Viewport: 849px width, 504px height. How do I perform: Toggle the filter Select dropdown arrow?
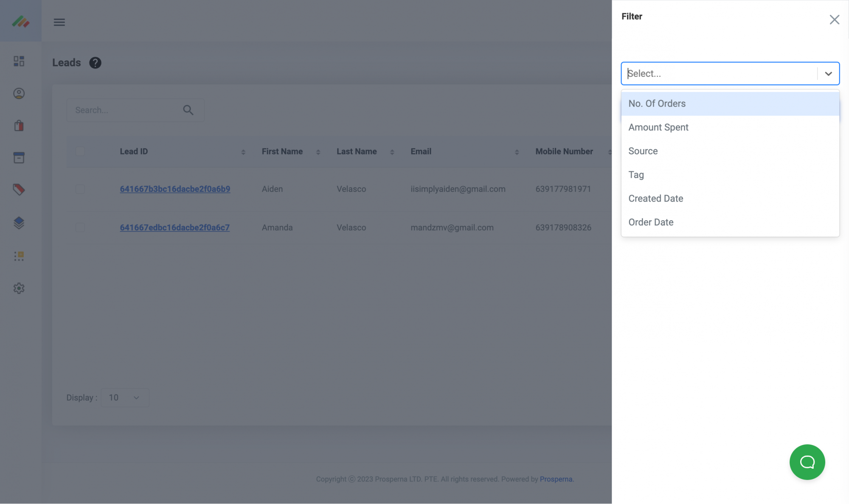(828, 73)
